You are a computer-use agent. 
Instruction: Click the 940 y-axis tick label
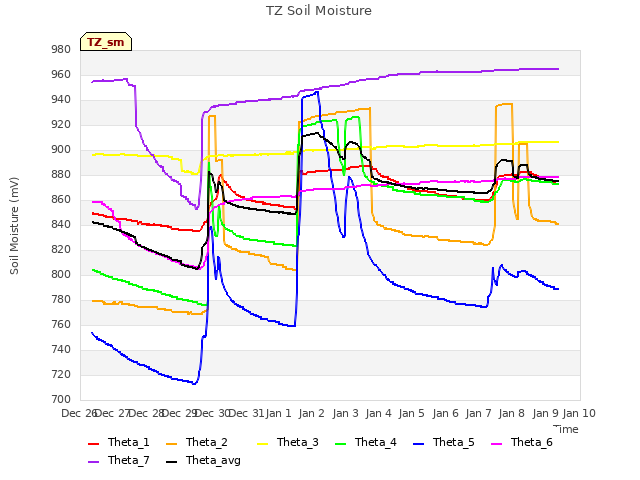[x=61, y=100]
